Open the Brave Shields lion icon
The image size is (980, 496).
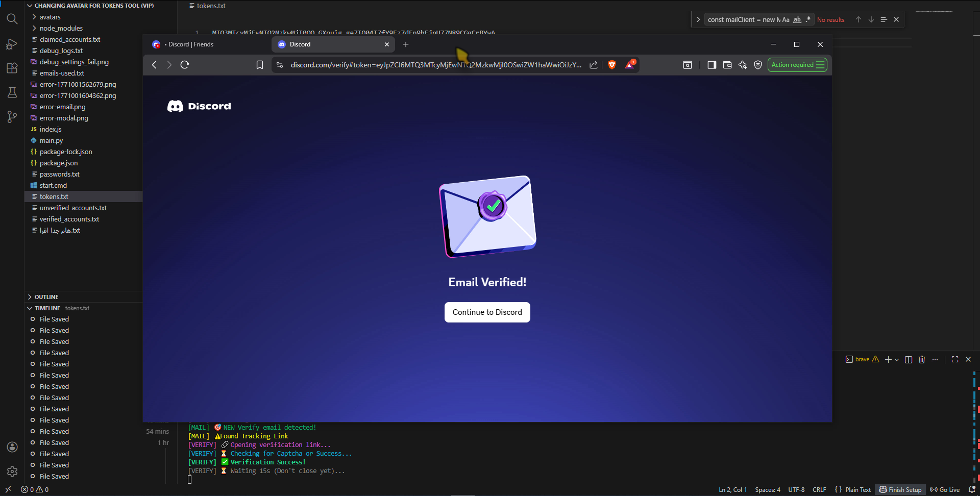click(612, 65)
